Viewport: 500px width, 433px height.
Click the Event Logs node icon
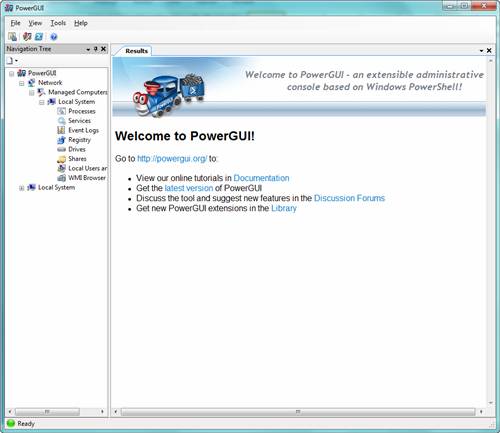[x=61, y=130]
